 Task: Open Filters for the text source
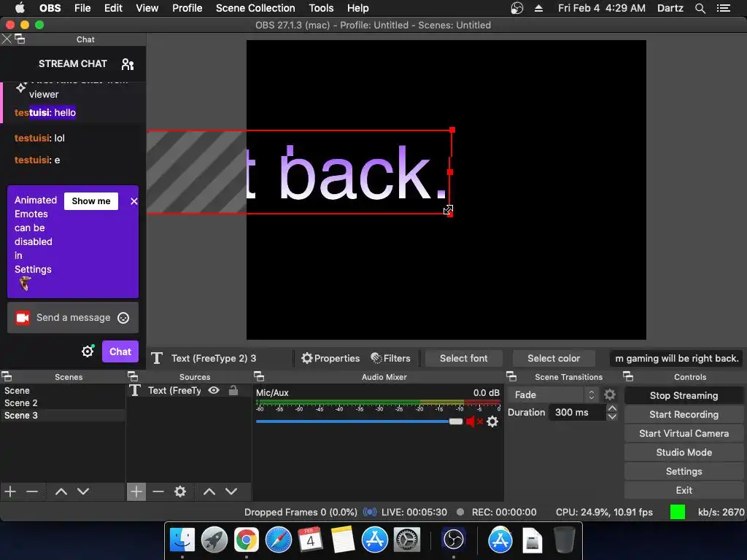point(390,358)
